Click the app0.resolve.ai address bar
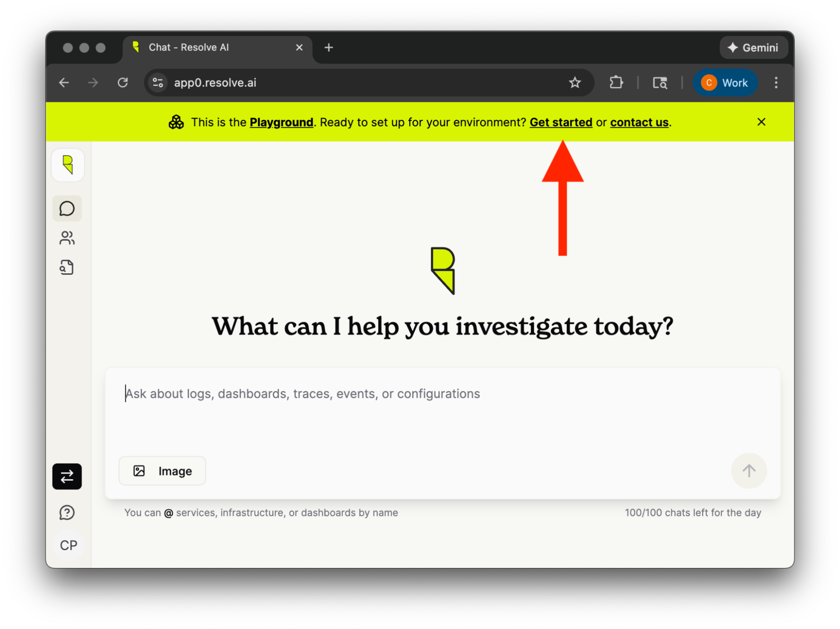 [x=369, y=83]
